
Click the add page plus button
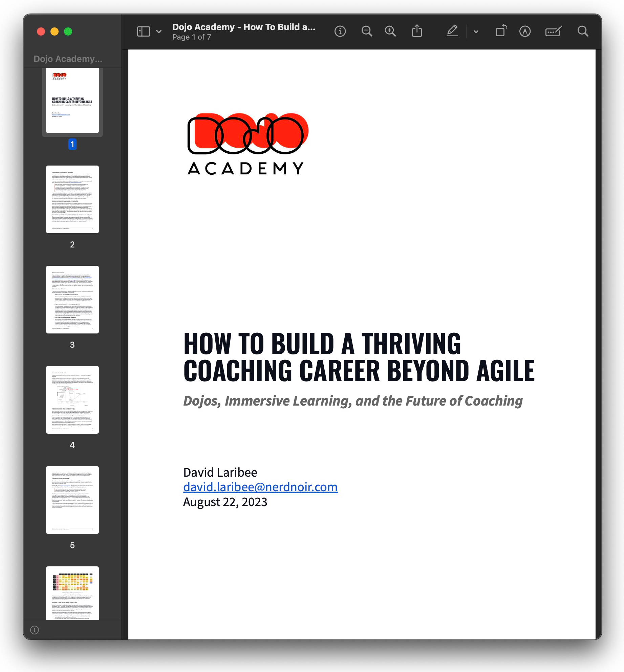pos(35,630)
